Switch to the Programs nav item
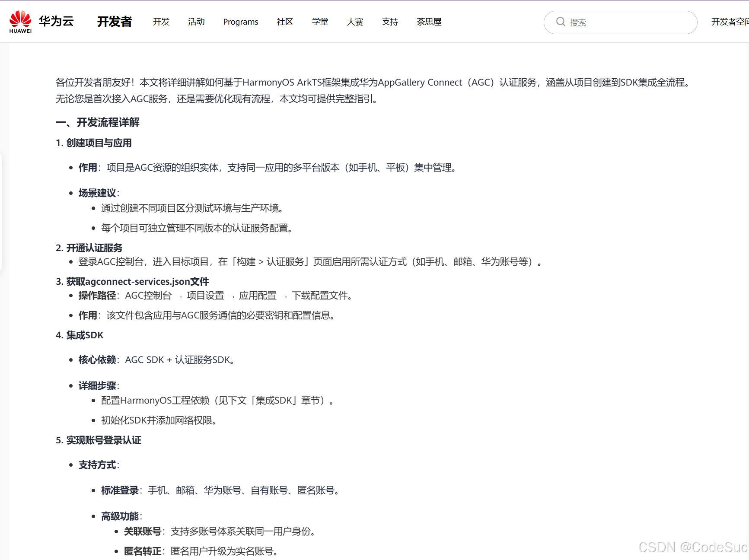This screenshot has height=560, width=749. pyautogui.click(x=240, y=22)
